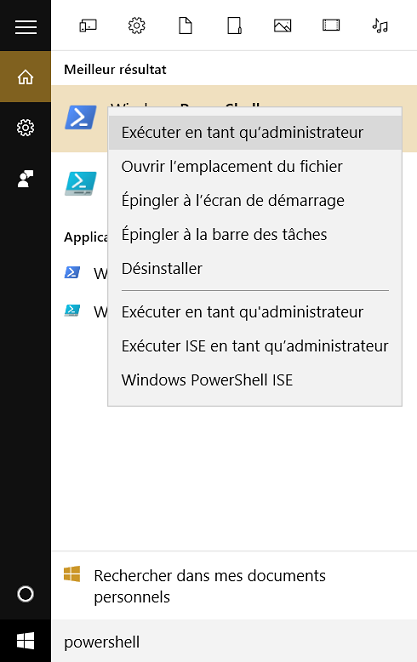Select Ouvrir l'emplacement du fichier
This screenshot has height=662, width=417.
[x=255, y=166]
